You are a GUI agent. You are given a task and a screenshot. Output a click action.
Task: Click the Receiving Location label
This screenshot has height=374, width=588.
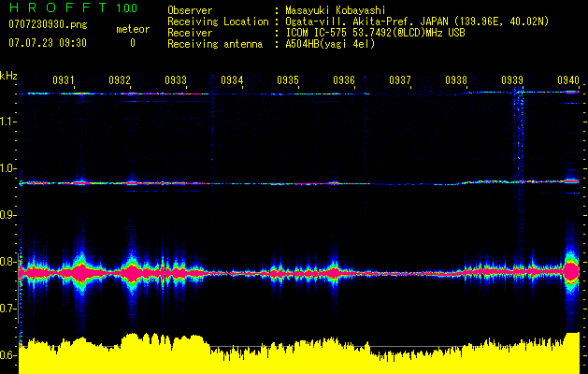[x=218, y=22]
